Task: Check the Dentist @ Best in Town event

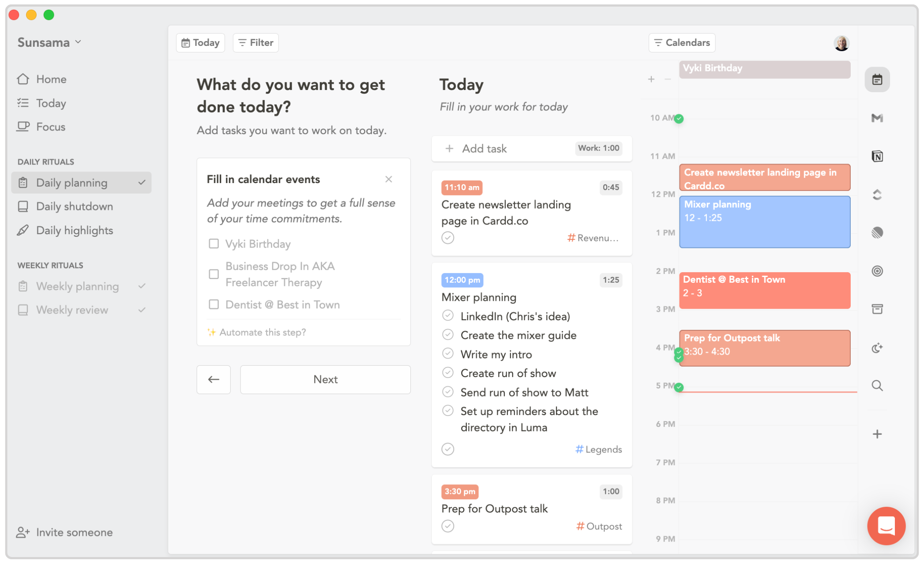Action: (214, 304)
